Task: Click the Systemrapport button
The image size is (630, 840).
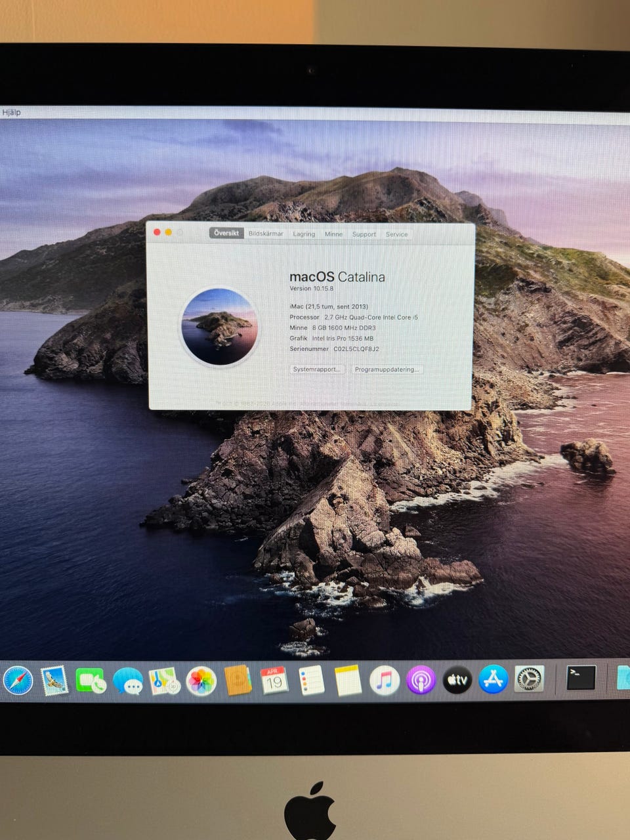Action: 317,369
